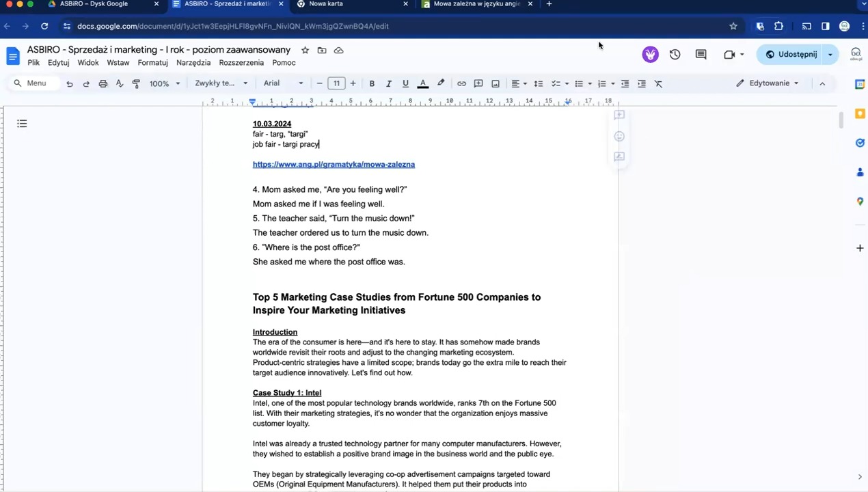This screenshot has width=868, height=492.
Task: Star this document as favorite
Action: tap(305, 50)
